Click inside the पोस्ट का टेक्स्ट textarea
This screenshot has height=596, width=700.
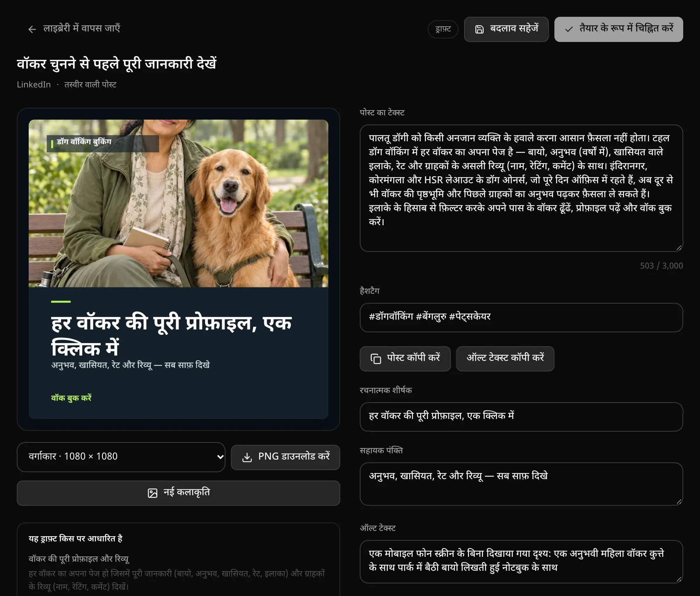(521, 188)
